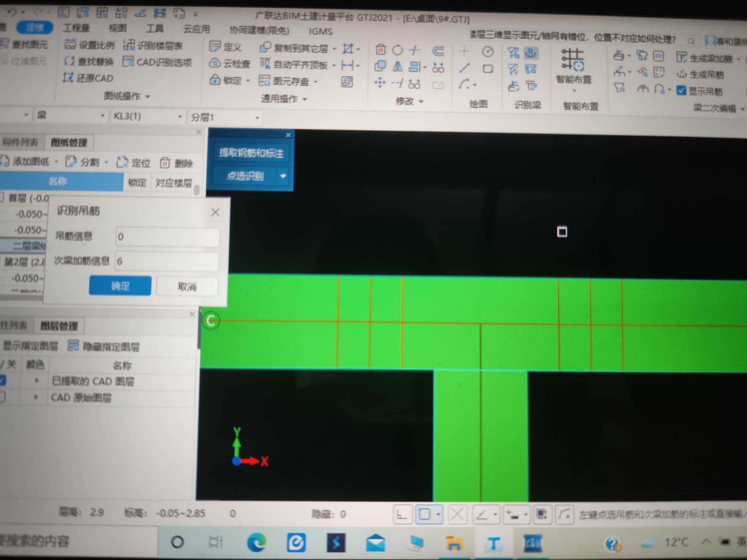Viewport: 747px width, 560px height.
Task: Open the 视图 ribbon tab
Action: point(117,28)
